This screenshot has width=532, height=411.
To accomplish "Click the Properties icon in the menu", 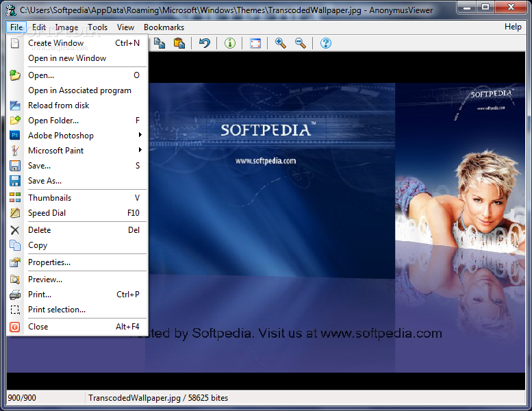I will 15,262.
